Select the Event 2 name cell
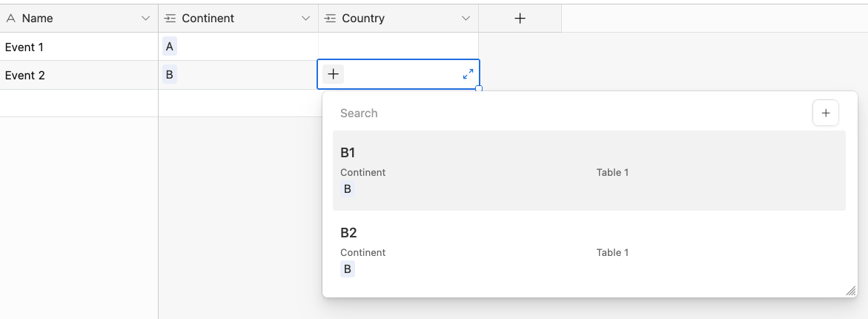 tap(79, 75)
